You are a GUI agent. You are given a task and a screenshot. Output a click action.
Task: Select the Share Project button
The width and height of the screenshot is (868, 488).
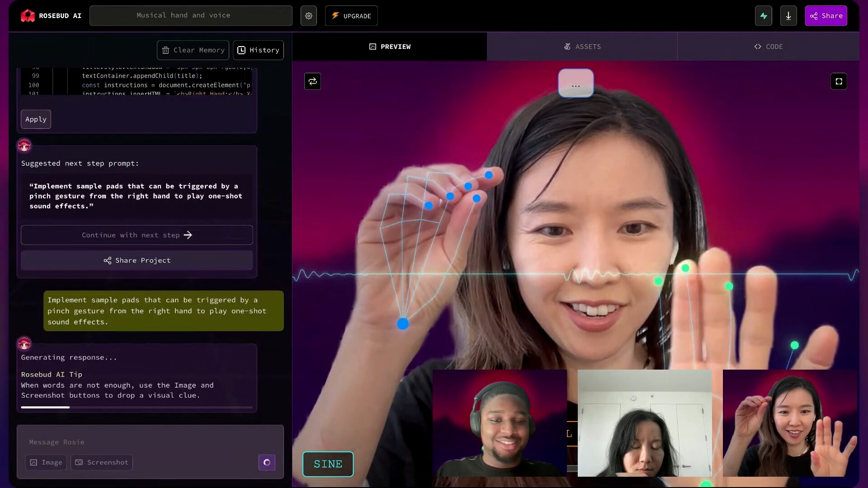137,260
